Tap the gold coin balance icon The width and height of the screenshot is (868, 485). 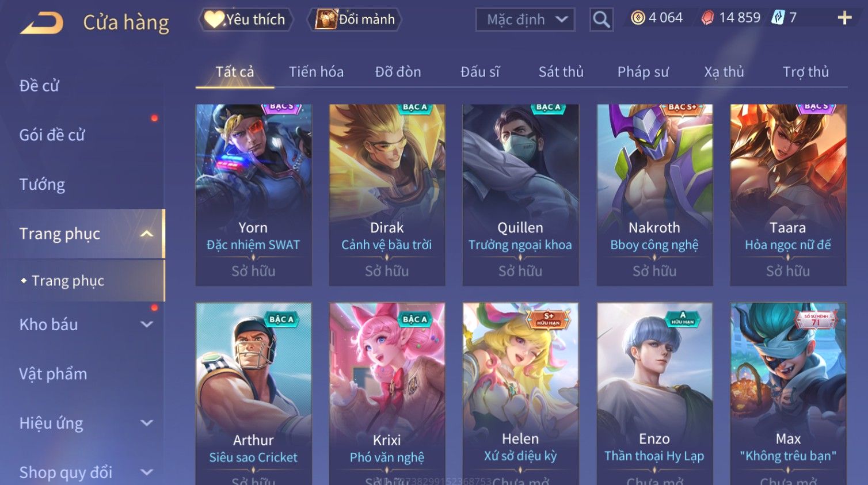point(638,18)
